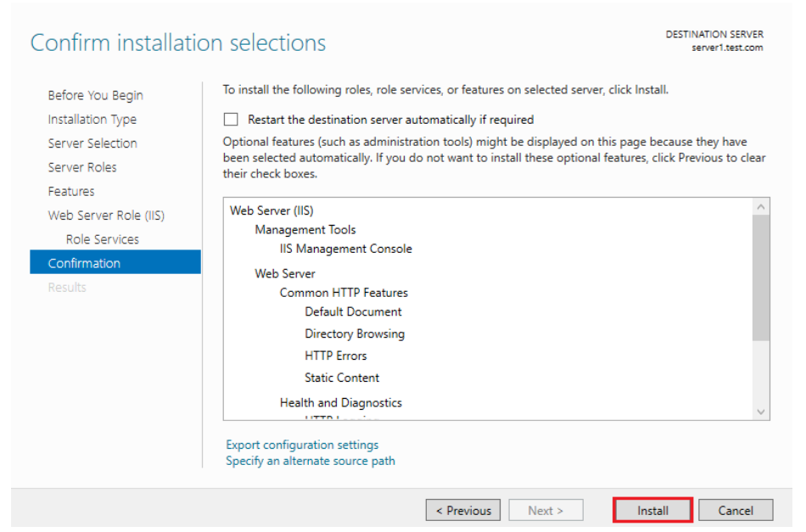Viewport: 806px width, 532px height.
Task: Select Management Tools in the selections list
Action: pos(305,230)
